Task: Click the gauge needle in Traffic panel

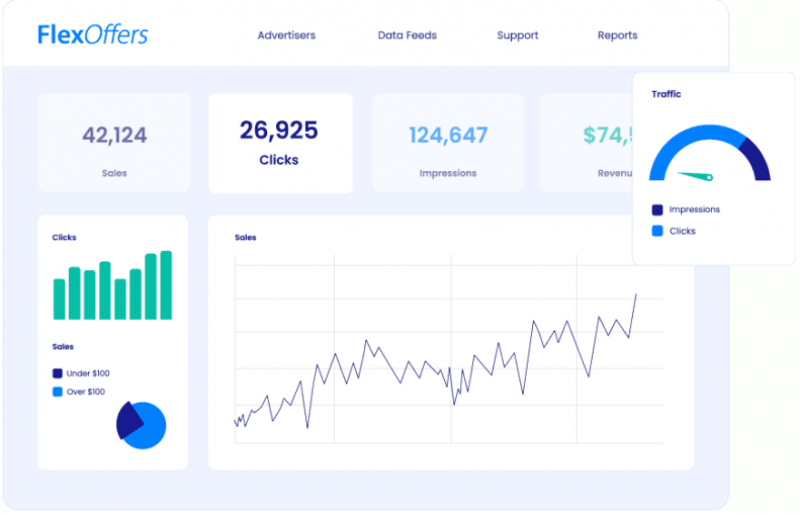Action: point(696,176)
